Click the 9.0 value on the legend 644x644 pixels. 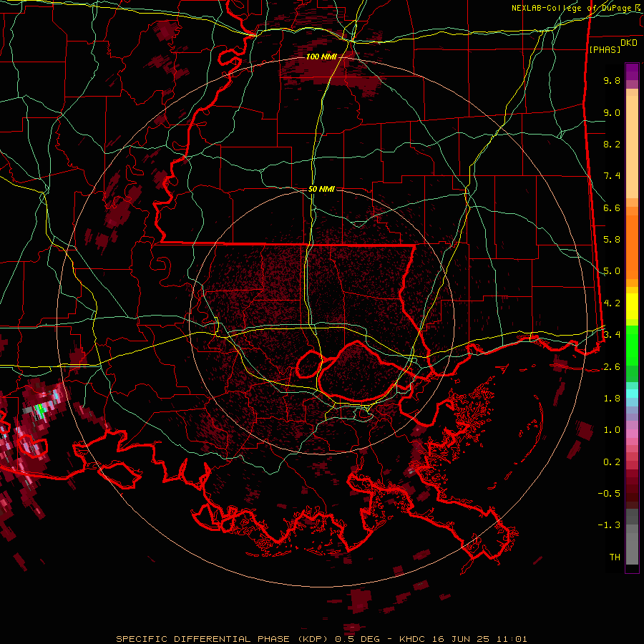click(x=612, y=112)
